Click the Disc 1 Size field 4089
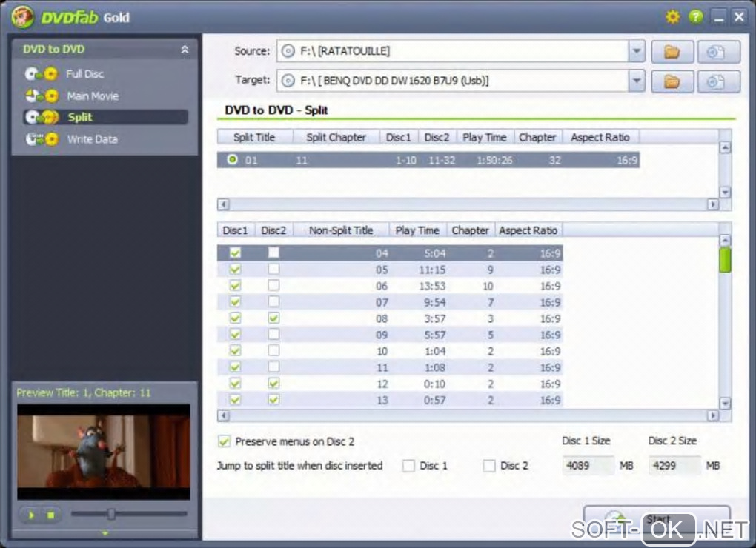This screenshot has width=756, height=548. pos(588,466)
